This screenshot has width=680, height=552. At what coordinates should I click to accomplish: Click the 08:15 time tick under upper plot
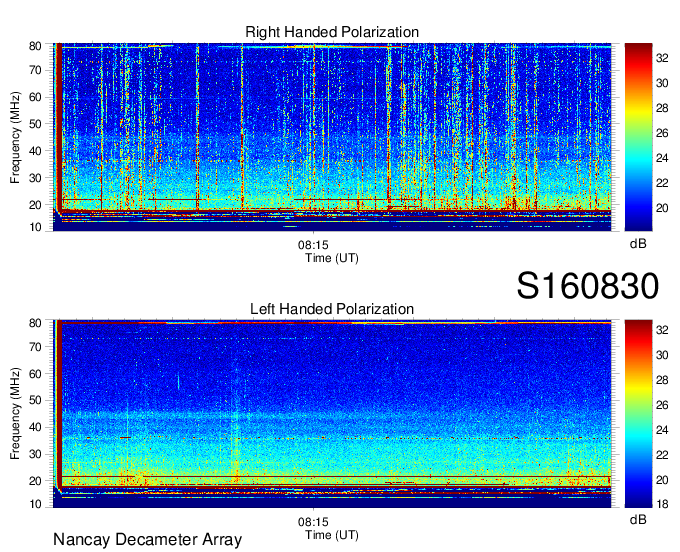click(313, 245)
